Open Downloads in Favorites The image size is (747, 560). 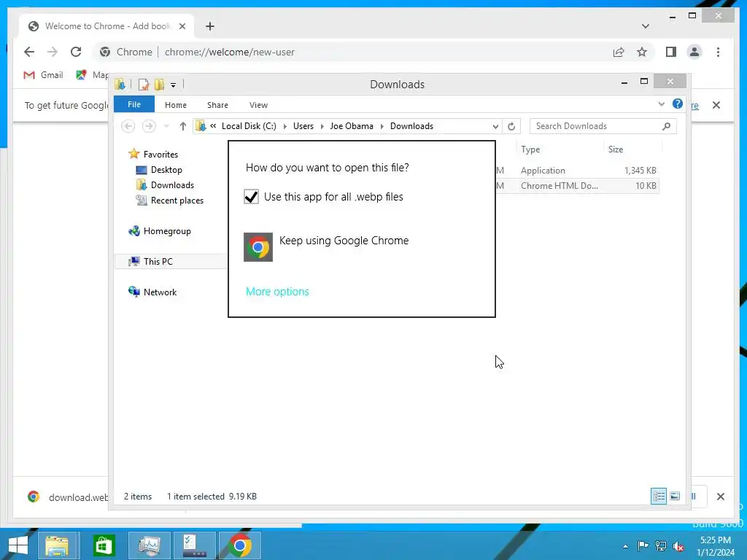point(172,184)
